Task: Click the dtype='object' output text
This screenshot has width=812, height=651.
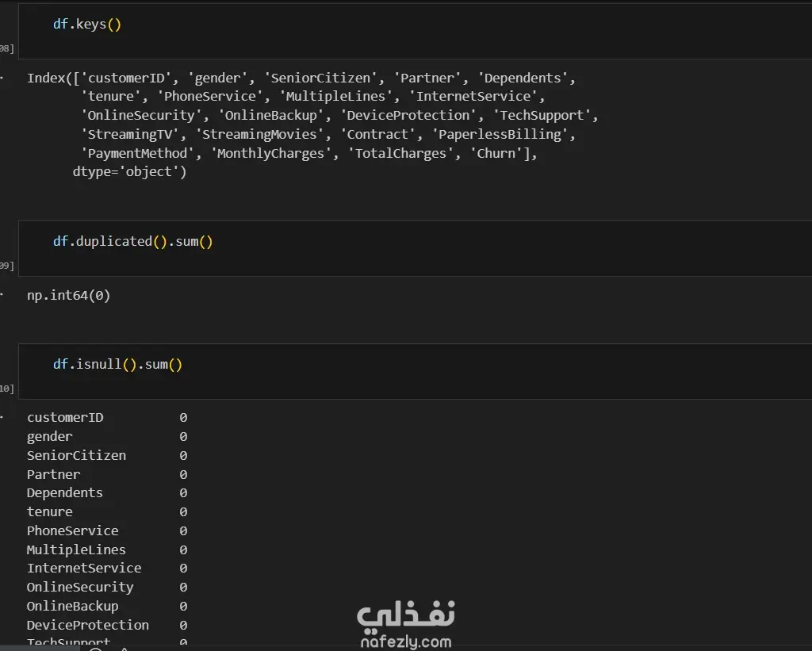Action: (x=129, y=172)
